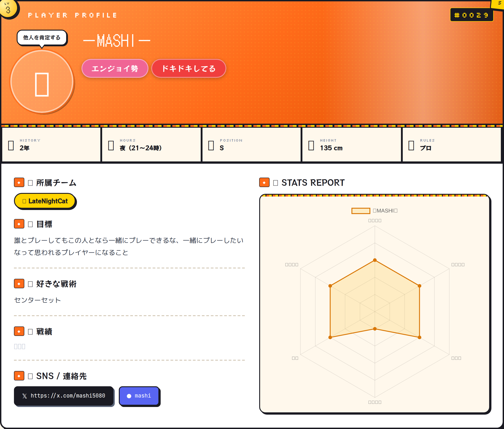Click the round avatar placeholder

42,82
